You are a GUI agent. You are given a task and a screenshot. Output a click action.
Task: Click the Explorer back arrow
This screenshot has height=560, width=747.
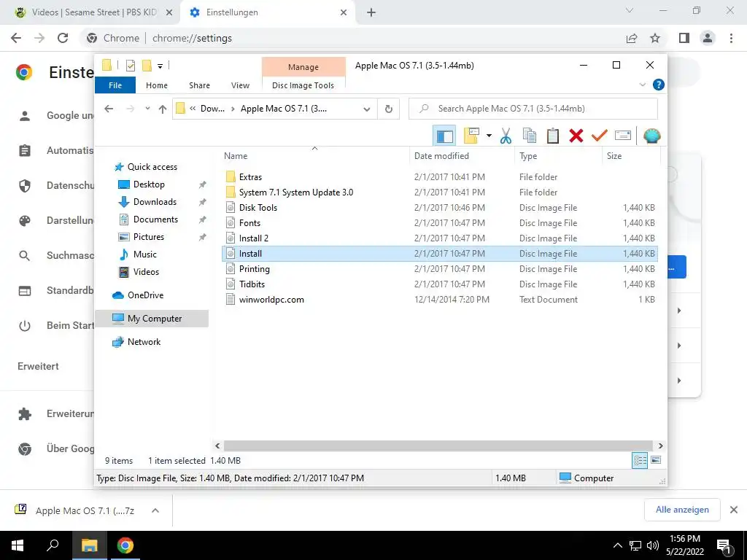click(109, 109)
